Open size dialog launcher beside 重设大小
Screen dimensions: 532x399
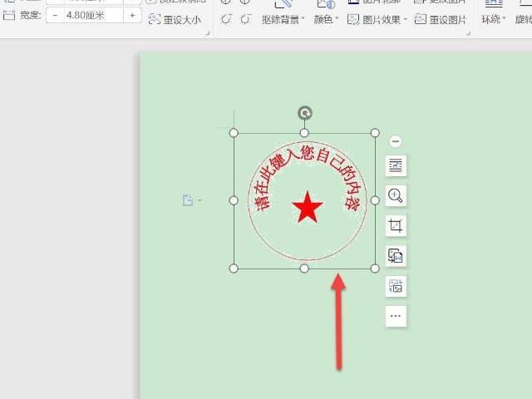tap(208, 33)
